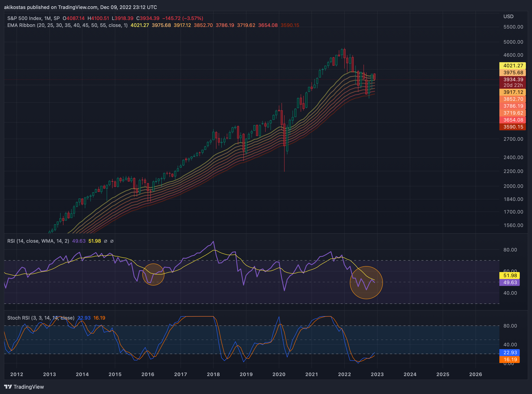Click the 2020 year label on time axis

pos(279,374)
